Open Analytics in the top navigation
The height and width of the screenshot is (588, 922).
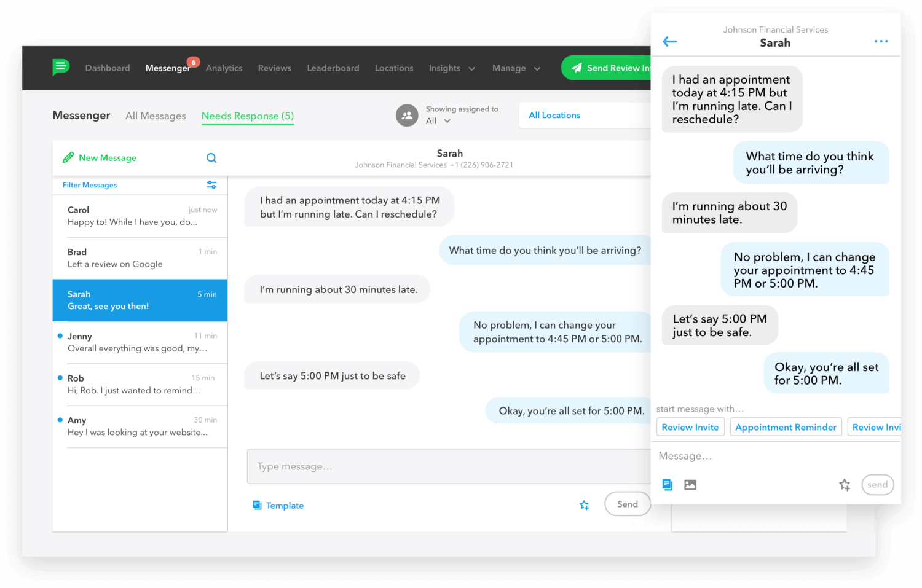(224, 68)
